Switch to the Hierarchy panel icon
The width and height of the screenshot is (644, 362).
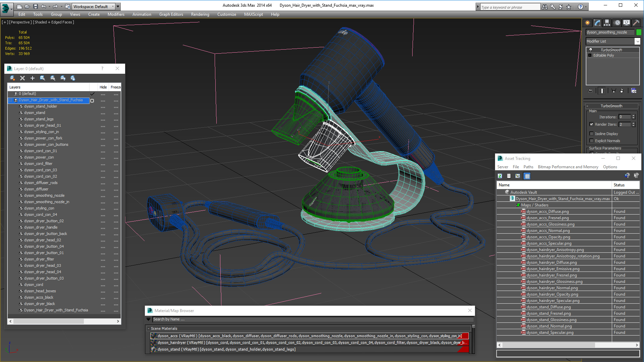[607, 23]
